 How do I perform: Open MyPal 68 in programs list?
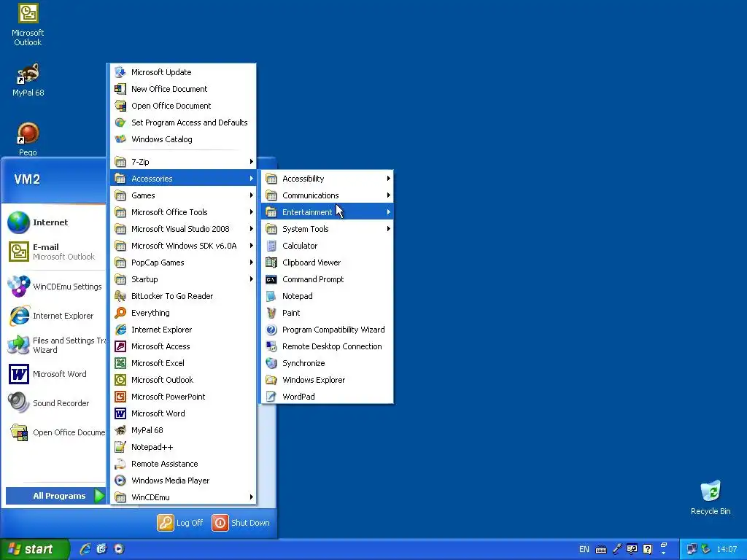click(x=183, y=430)
